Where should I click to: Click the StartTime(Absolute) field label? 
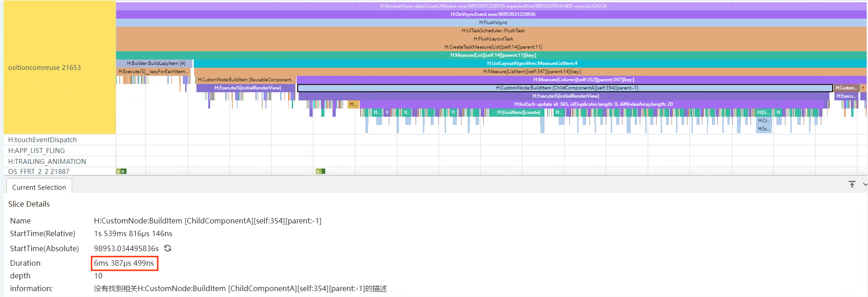[44, 248]
